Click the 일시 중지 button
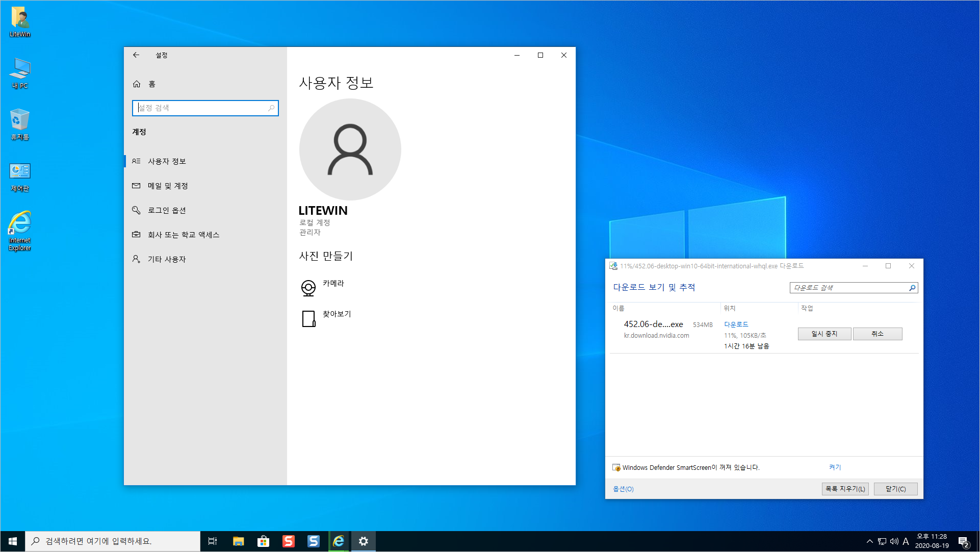This screenshot has height=552, width=980. [824, 334]
